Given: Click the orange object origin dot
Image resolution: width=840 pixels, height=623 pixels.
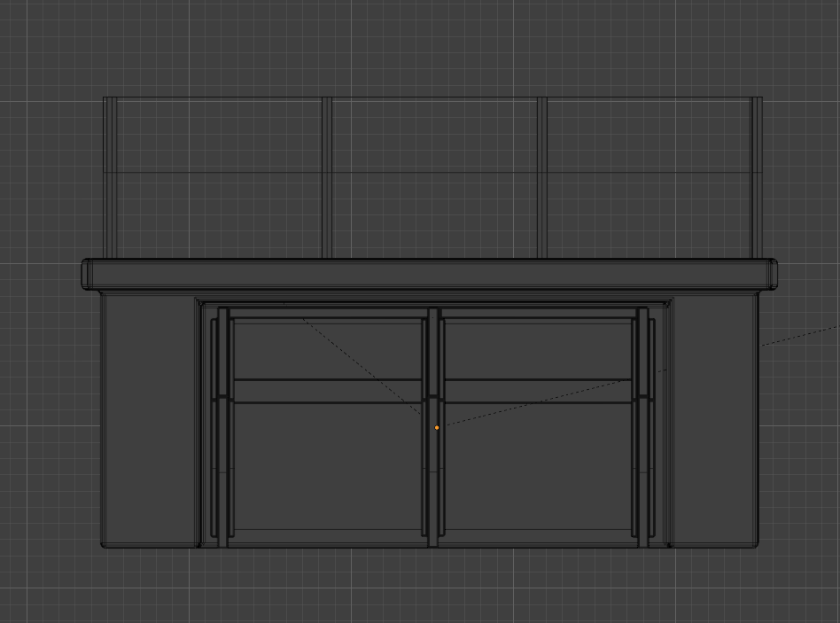Looking at the screenshot, I should tap(437, 427).
